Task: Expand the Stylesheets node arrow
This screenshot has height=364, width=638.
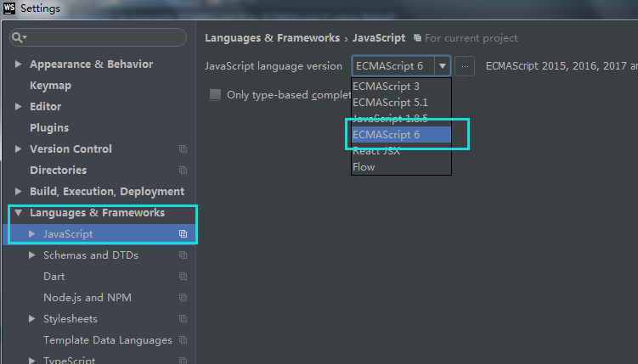Action: [32, 318]
